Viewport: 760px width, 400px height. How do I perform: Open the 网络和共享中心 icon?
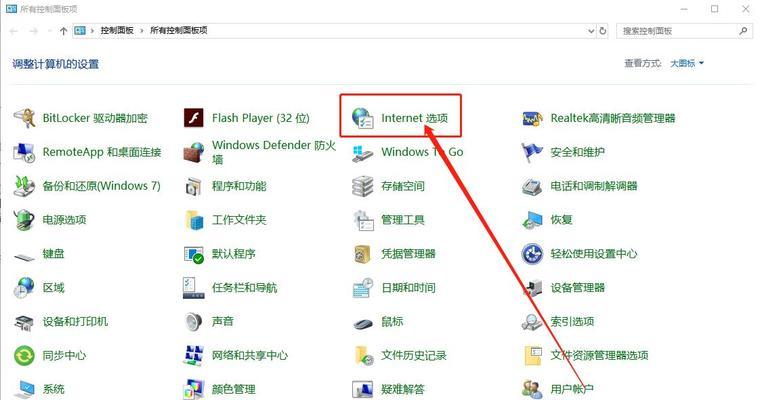pos(194,356)
